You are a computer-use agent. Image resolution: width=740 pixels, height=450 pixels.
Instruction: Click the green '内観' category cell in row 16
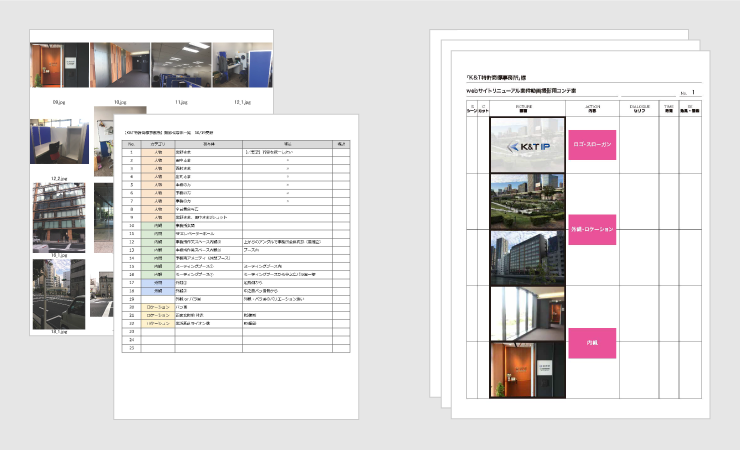[x=158, y=274]
